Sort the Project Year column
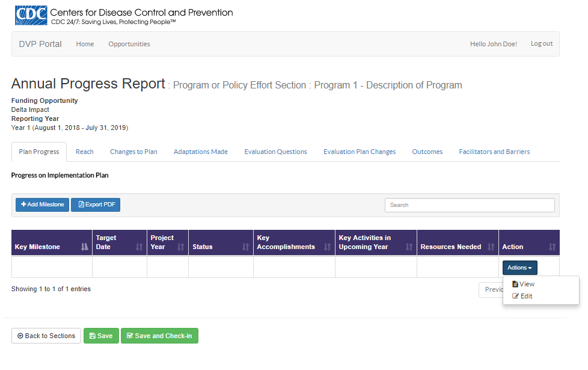This screenshot has height=370, width=588. click(x=180, y=247)
